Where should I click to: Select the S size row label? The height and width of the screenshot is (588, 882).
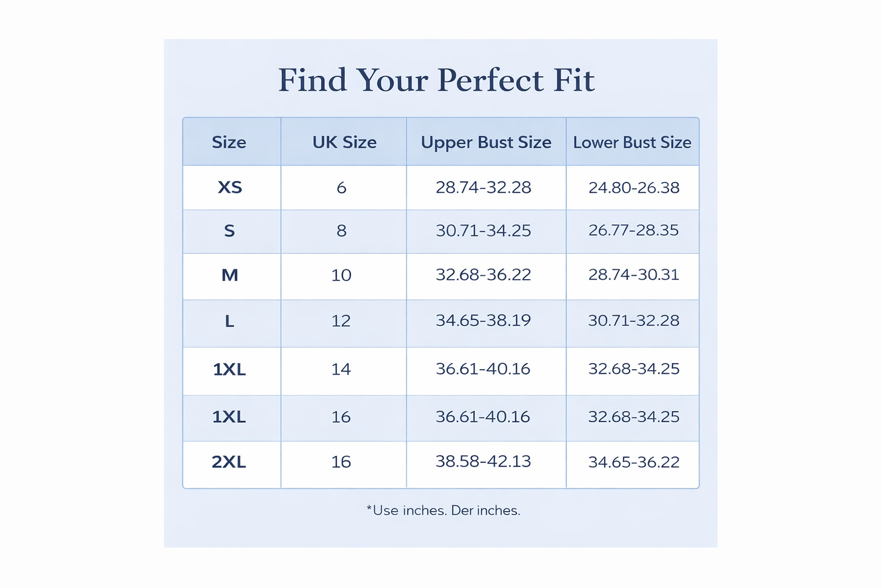(x=229, y=231)
